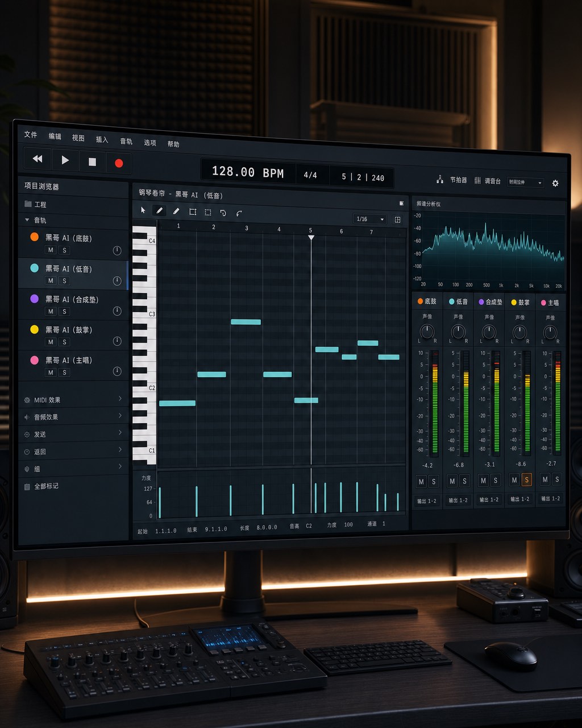Expand the 组 section
582x728 pixels.
pos(74,469)
